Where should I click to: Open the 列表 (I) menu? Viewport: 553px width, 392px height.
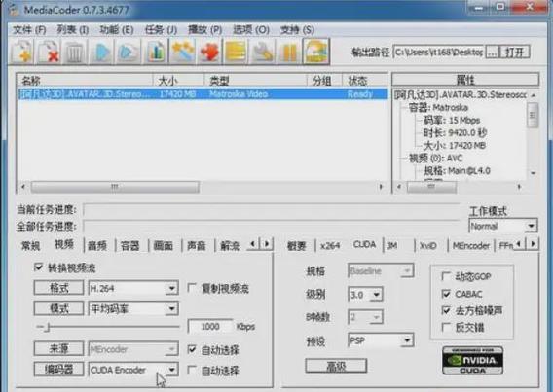coord(73,30)
